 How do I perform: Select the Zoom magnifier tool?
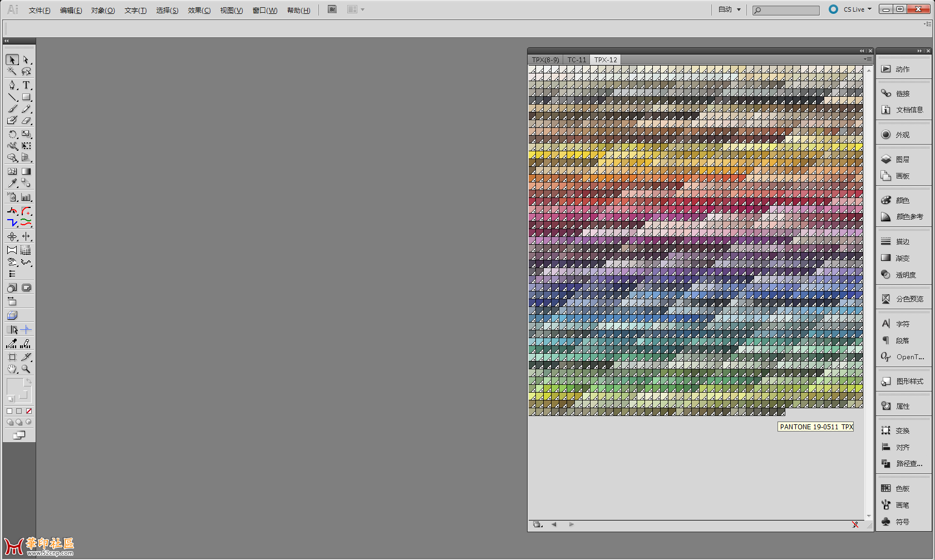pos(26,369)
